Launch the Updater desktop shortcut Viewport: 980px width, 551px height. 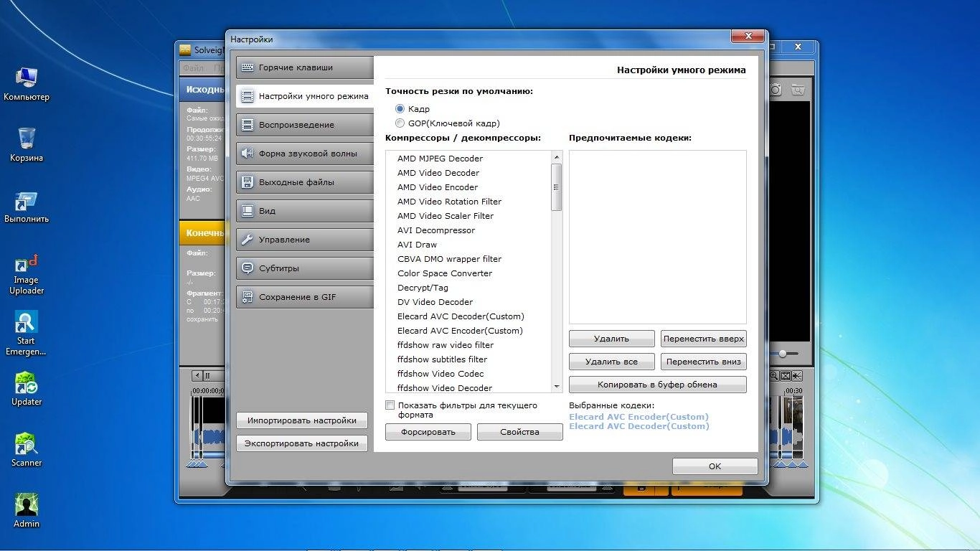tap(27, 389)
